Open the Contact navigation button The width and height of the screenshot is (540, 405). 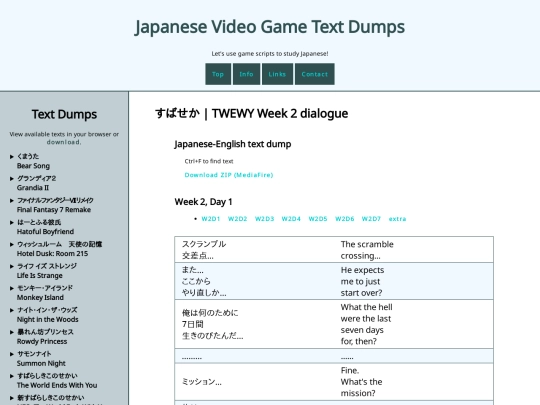pyautogui.click(x=315, y=74)
